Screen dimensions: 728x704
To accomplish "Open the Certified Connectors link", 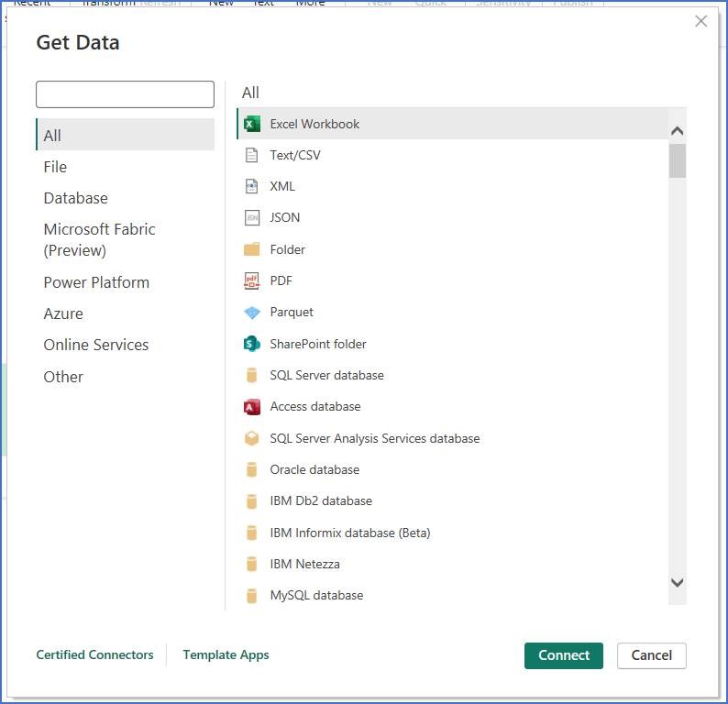I will 94,654.
